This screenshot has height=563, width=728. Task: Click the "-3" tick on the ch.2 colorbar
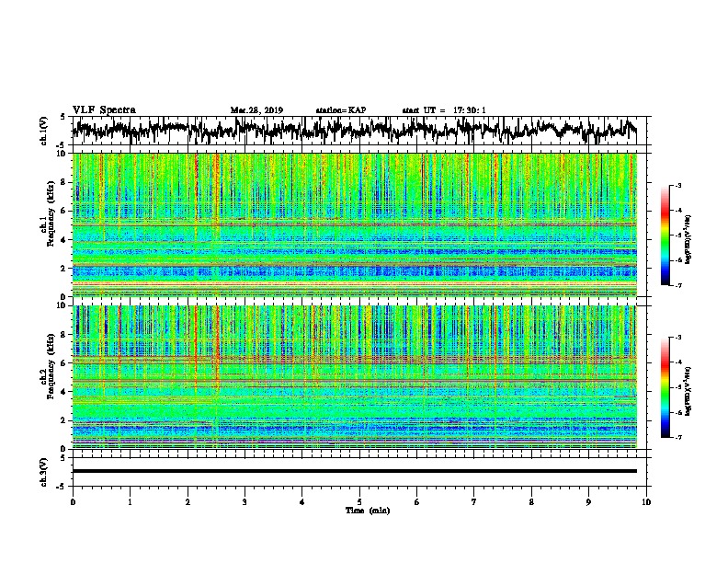click(x=677, y=338)
